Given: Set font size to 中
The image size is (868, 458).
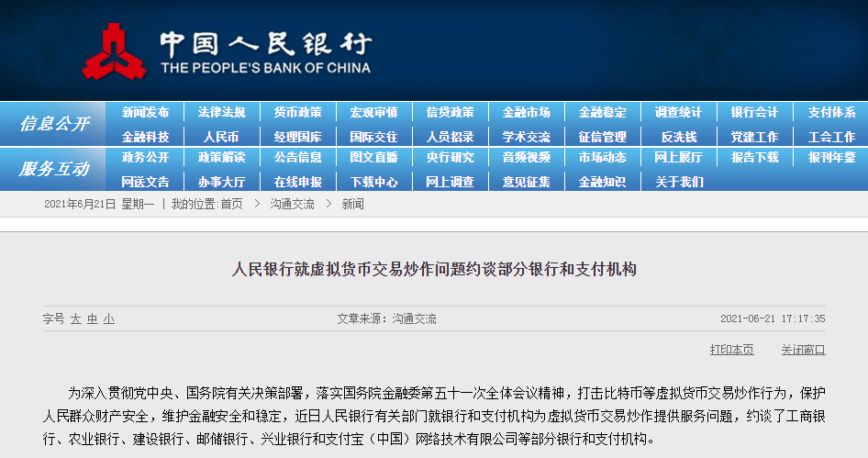Looking at the screenshot, I should click(x=92, y=319).
